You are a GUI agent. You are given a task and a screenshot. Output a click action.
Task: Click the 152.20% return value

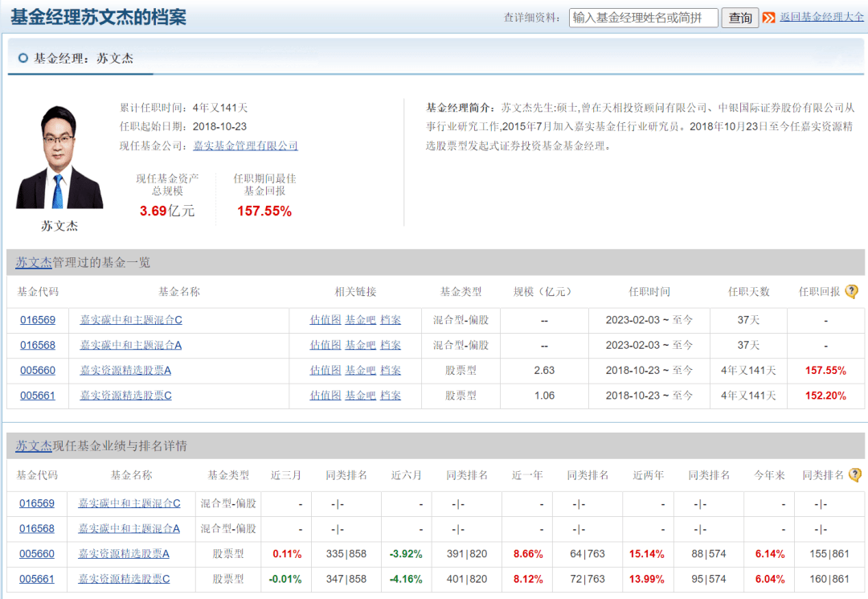(x=825, y=396)
